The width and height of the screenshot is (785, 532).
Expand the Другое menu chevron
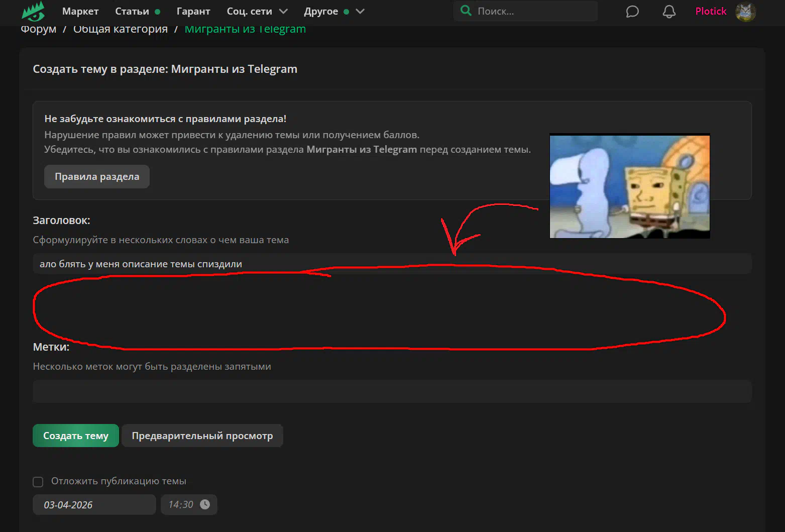(360, 11)
